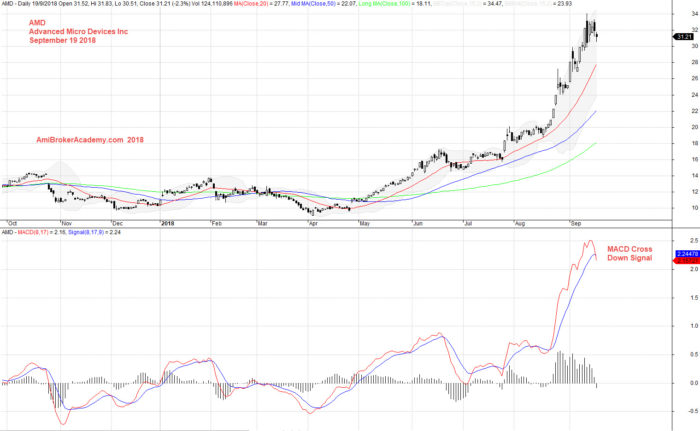
Task: Click the 1.5 MACD axis label
Action: coord(694,297)
